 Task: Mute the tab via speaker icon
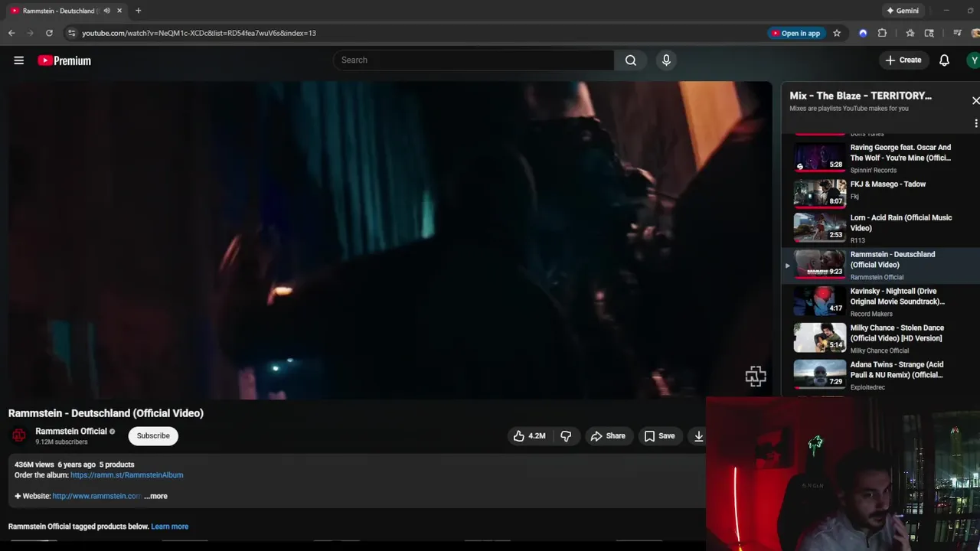tap(106, 11)
